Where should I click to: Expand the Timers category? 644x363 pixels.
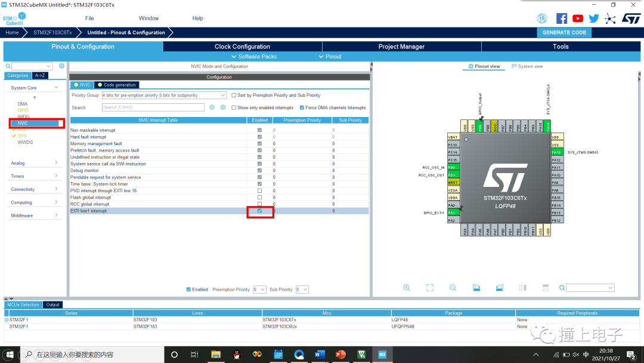[x=35, y=176]
